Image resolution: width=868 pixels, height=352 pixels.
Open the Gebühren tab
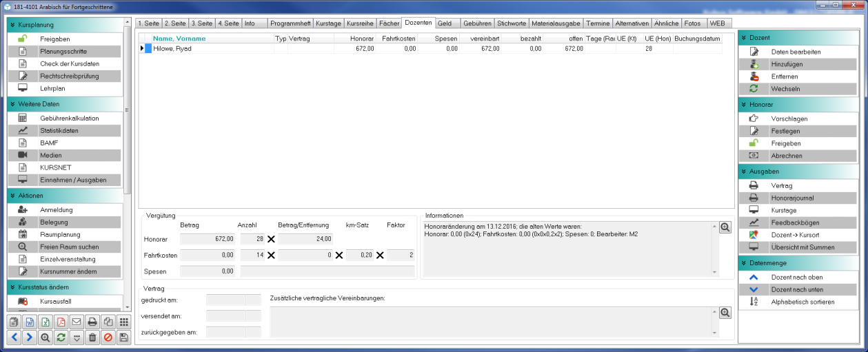pos(478,23)
